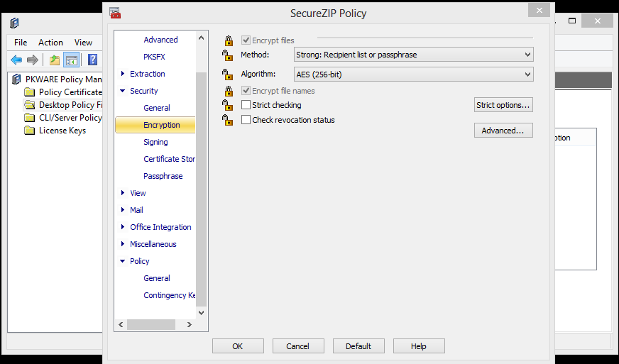Viewport: 619px width, 364px height.
Task: Click the Strict options... button
Action: click(x=503, y=105)
